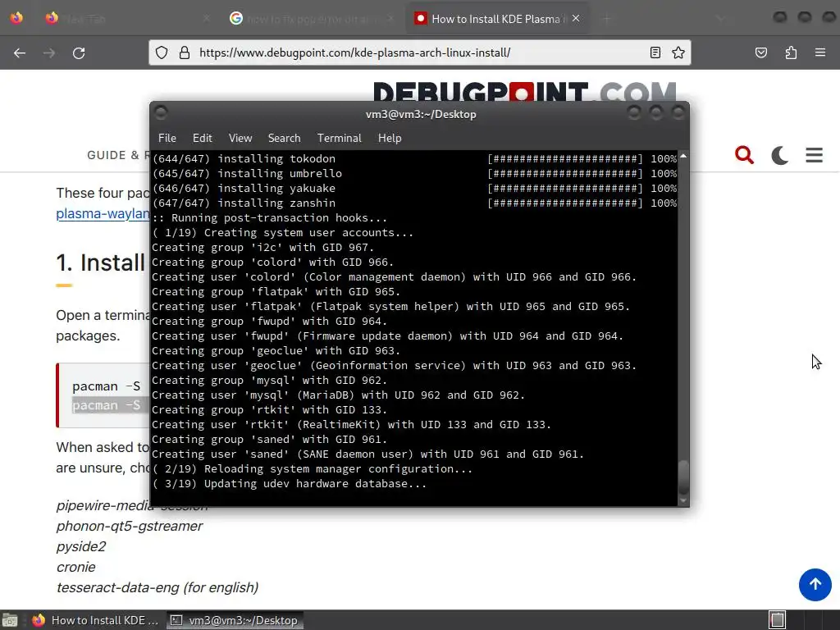The image size is (840, 630).
Task: Click the '(647/647) installing zanshin' terminal line
Action: 414,203
